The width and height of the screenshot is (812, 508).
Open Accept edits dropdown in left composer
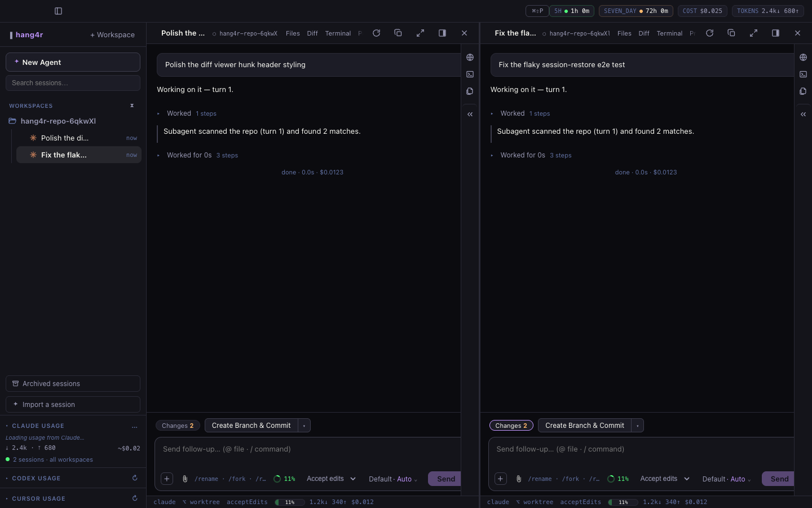(x=331, y=479)
